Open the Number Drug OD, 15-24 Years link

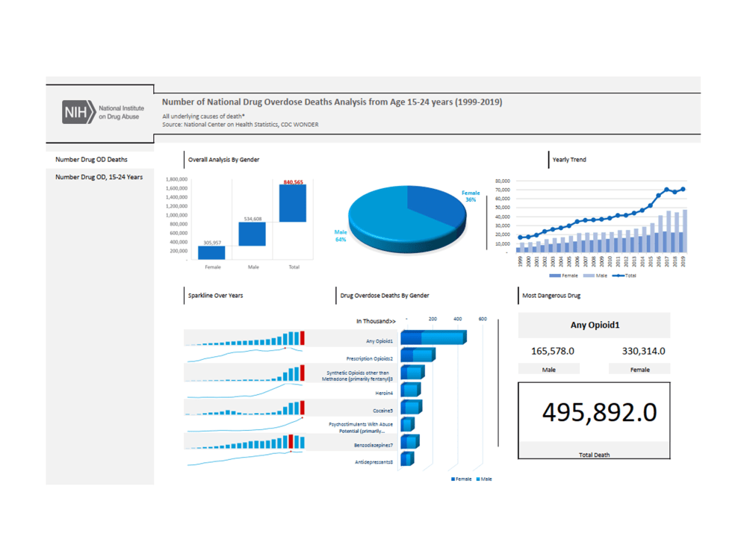(x=99, y=177)
